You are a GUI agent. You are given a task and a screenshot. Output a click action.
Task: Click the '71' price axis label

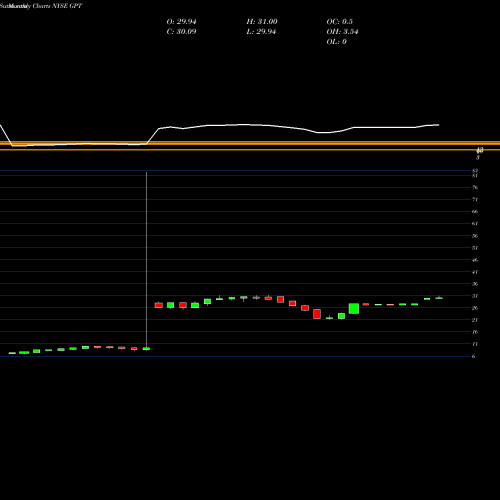pos(475,199)
